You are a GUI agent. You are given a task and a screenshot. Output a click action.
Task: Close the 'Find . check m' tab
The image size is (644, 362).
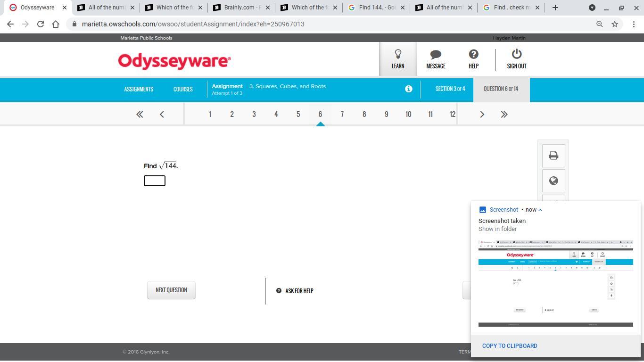(538, 8)
